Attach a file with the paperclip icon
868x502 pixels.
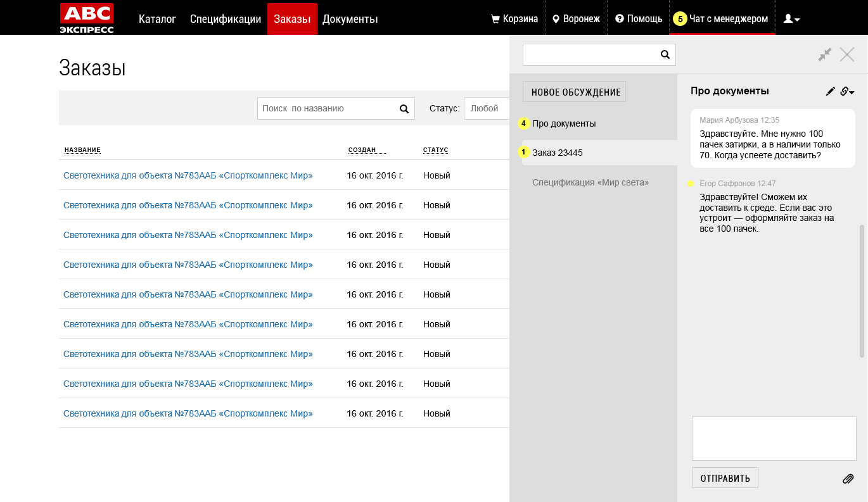848,479
